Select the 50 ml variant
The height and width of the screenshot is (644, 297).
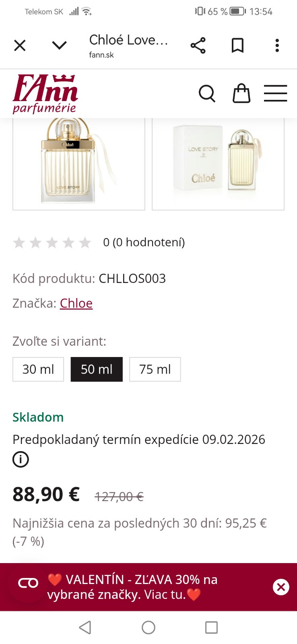97,369
